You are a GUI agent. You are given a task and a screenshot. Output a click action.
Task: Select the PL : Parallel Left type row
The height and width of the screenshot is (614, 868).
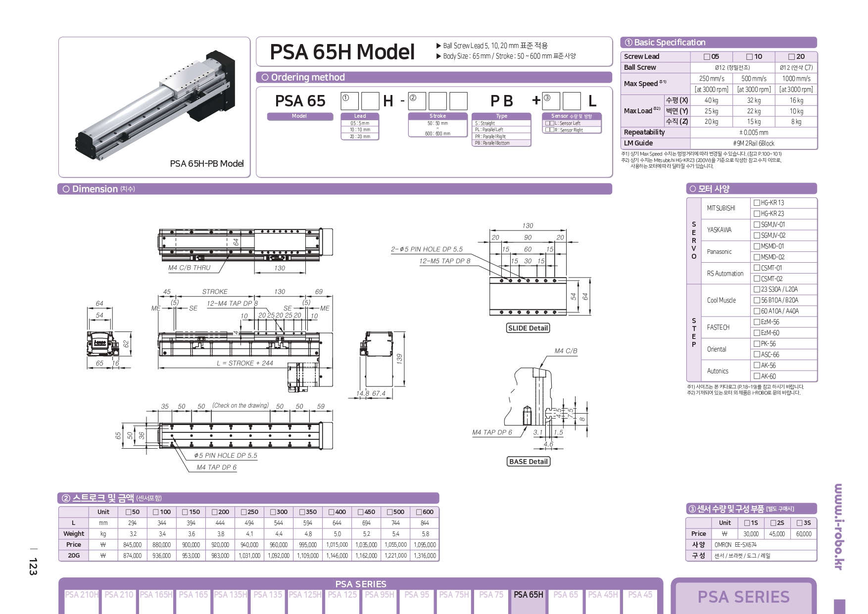click(x=501, y=130)
